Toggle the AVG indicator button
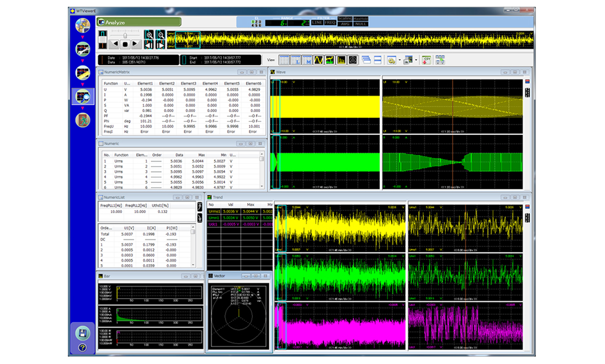The width and height of the screenshot is (605, 364). [345, 23]
